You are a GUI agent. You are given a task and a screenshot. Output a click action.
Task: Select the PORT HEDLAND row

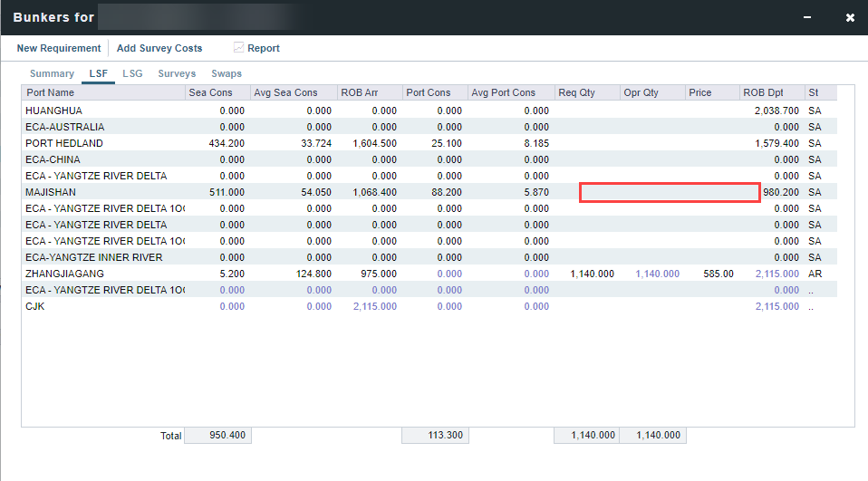click(x=64, y=143)
